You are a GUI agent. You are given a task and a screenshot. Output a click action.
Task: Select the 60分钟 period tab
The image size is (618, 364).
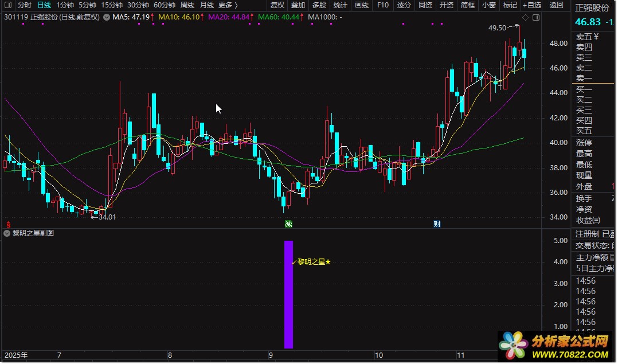(163, 5)
